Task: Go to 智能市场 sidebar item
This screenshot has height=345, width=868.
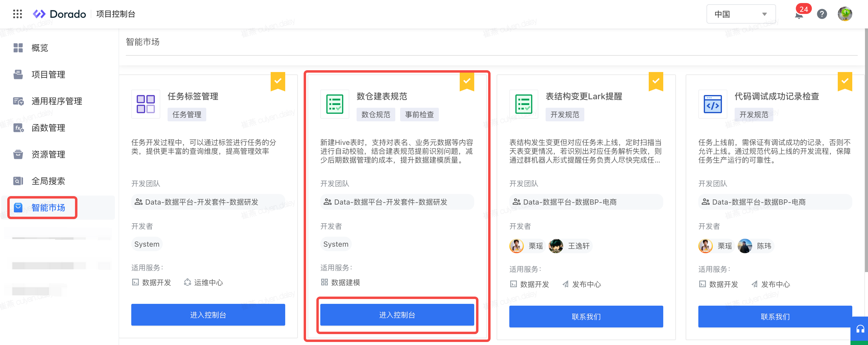Action: tap(48, 208)
